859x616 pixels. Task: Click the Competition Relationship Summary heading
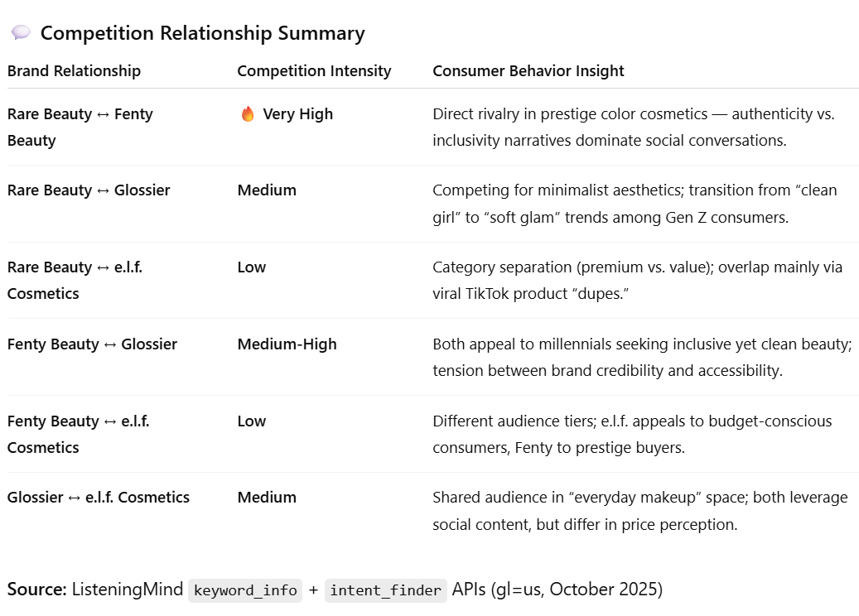click(x=202, y=33)
